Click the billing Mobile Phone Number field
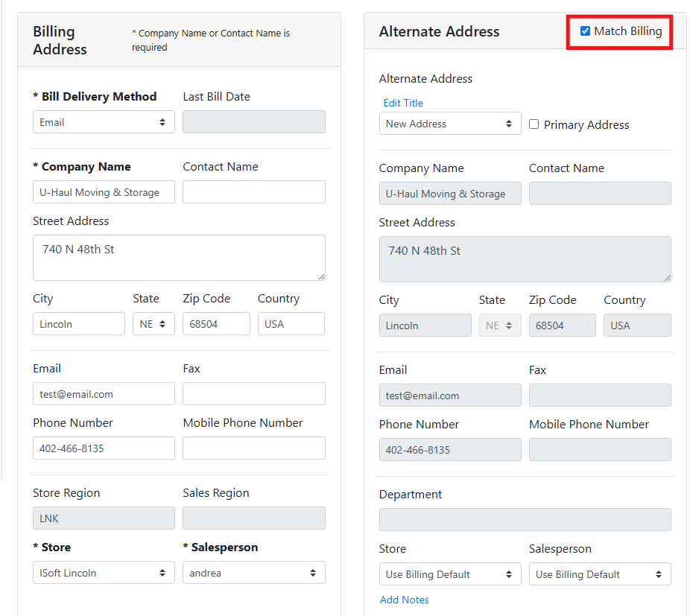The width and height of the screenshot is (690, 616). [253, 448]
